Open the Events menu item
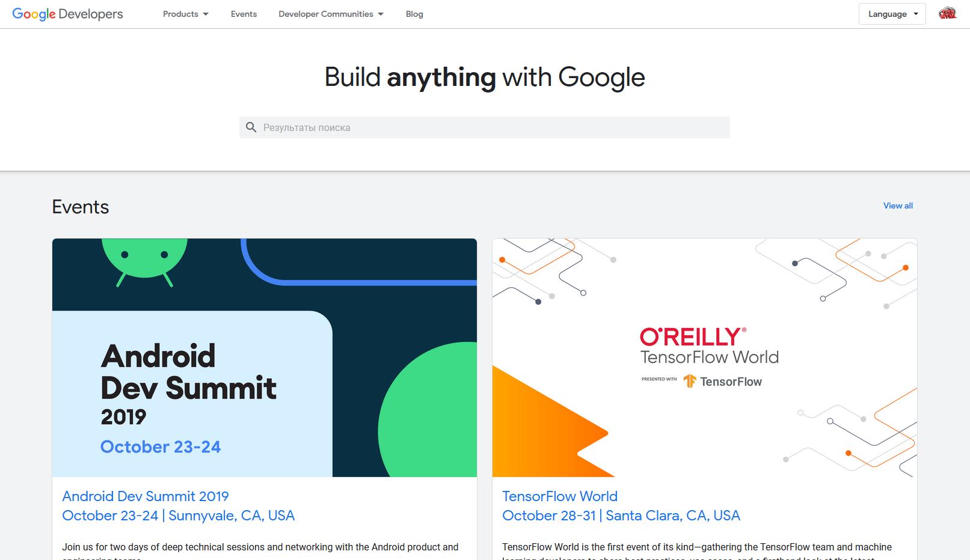Viewport: 970px width, 560px height. pyautogui.click(x=244, y=14)
